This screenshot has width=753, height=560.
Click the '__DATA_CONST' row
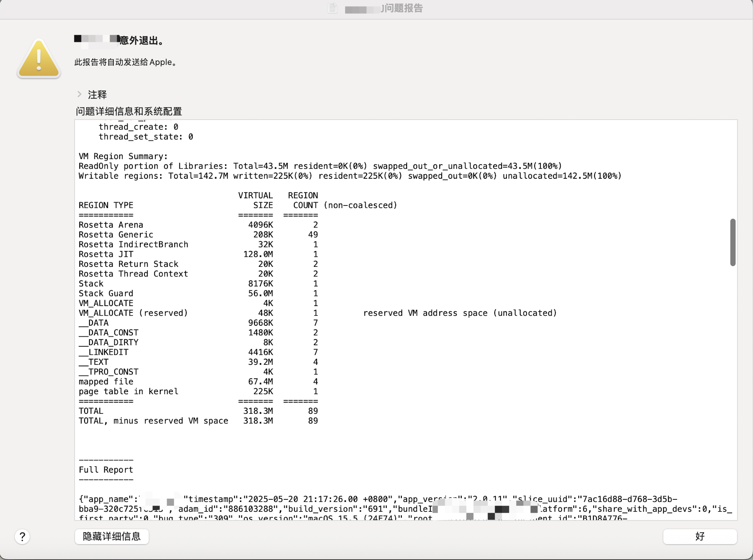pyautogui.click(x=198, y=333)
